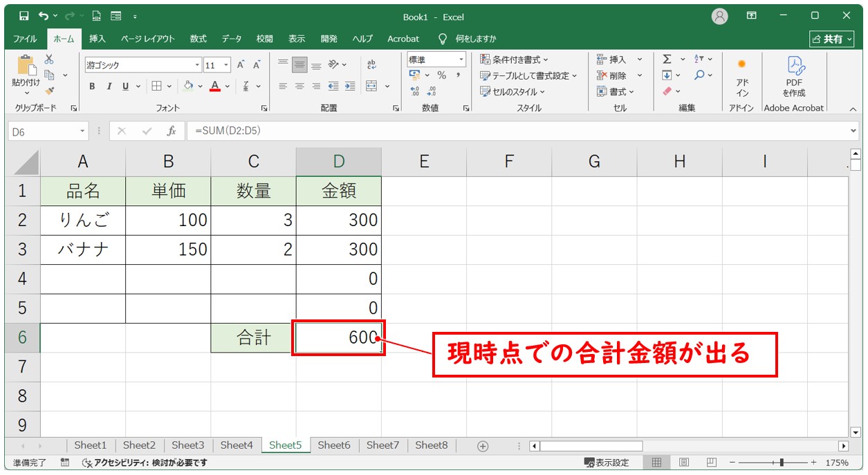
Task: Switch to the 数式 tab
Action: (x=198, y=39)
